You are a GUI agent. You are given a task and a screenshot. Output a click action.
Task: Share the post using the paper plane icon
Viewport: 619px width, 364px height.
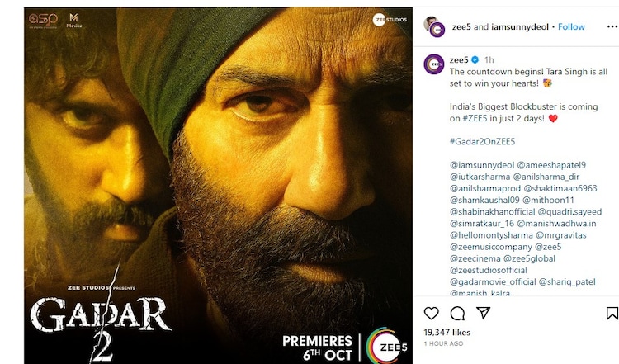[482, 314]
